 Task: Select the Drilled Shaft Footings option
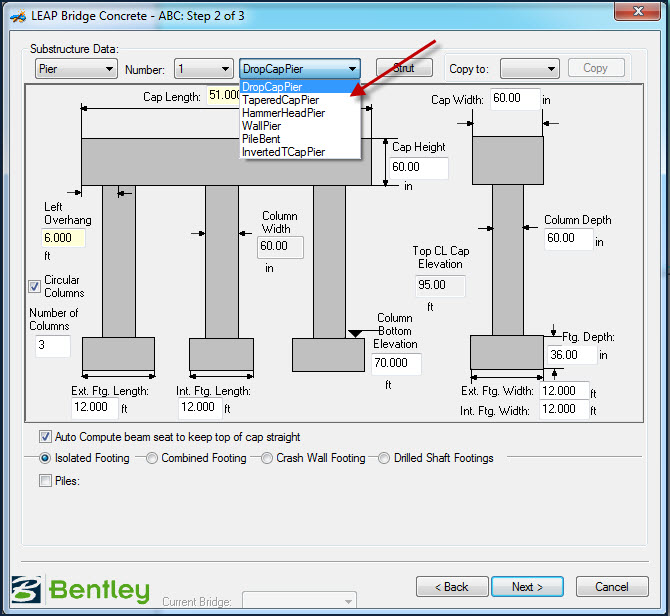(384, 458)
